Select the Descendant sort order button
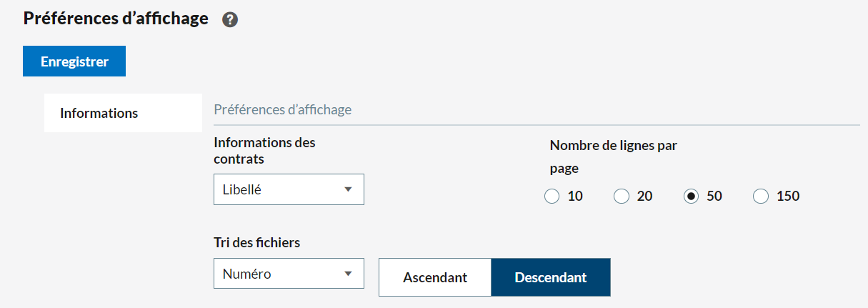The height and width of the screenshot is (308, 868). coord(551,277)
